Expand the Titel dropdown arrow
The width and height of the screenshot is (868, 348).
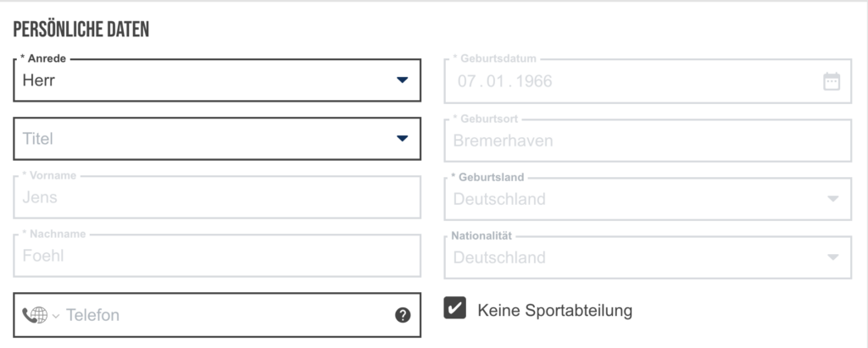coord(403,138)
